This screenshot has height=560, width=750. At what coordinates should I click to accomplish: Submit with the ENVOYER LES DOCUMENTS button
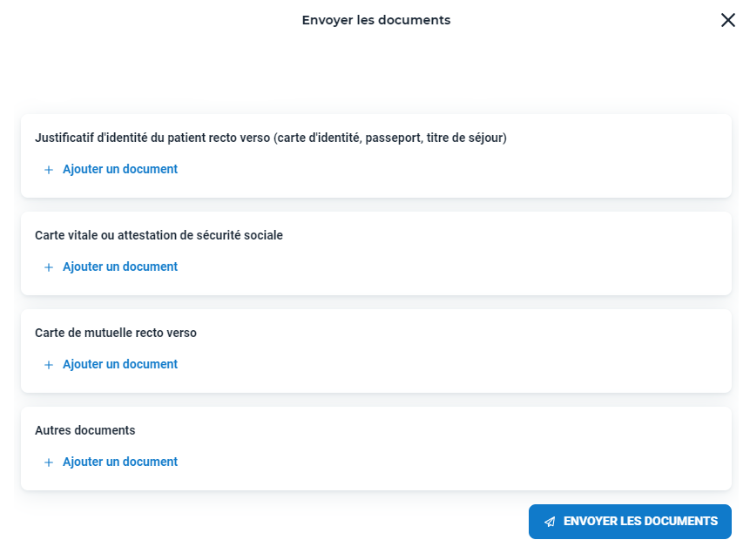pos(630,522)
